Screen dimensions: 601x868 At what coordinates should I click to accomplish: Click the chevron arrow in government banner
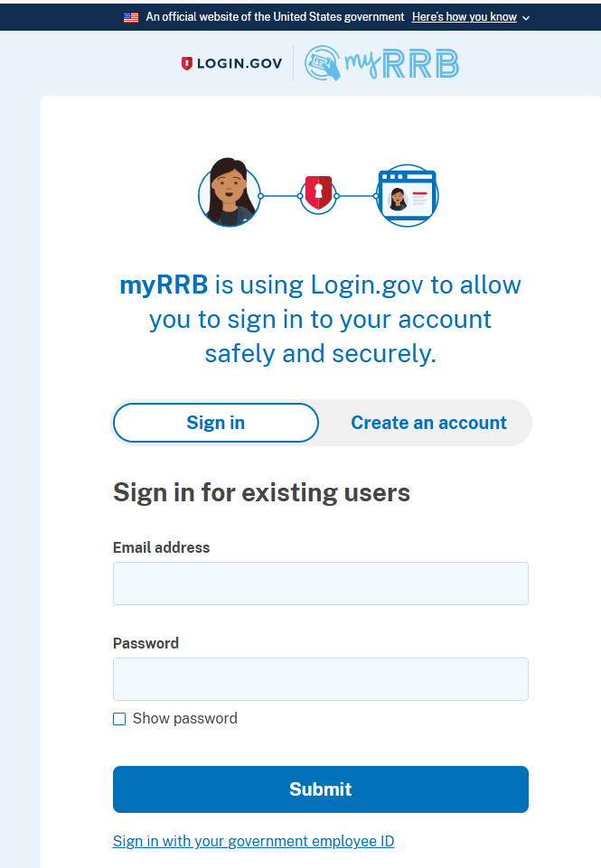[x=526, y=18]
